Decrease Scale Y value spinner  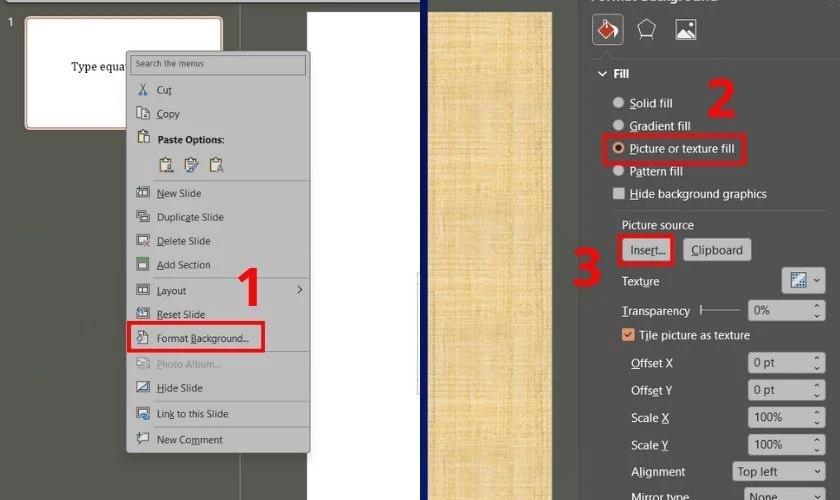(816, 450)
